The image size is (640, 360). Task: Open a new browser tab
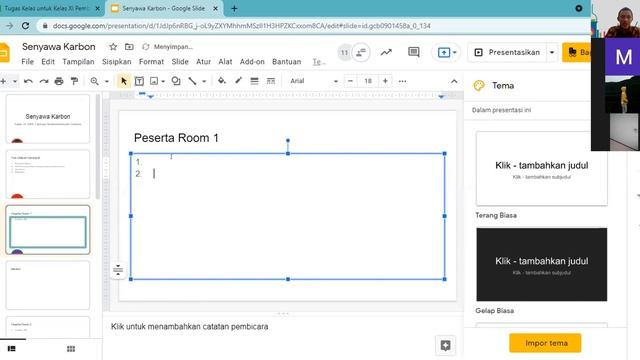[x=234, y=8]
